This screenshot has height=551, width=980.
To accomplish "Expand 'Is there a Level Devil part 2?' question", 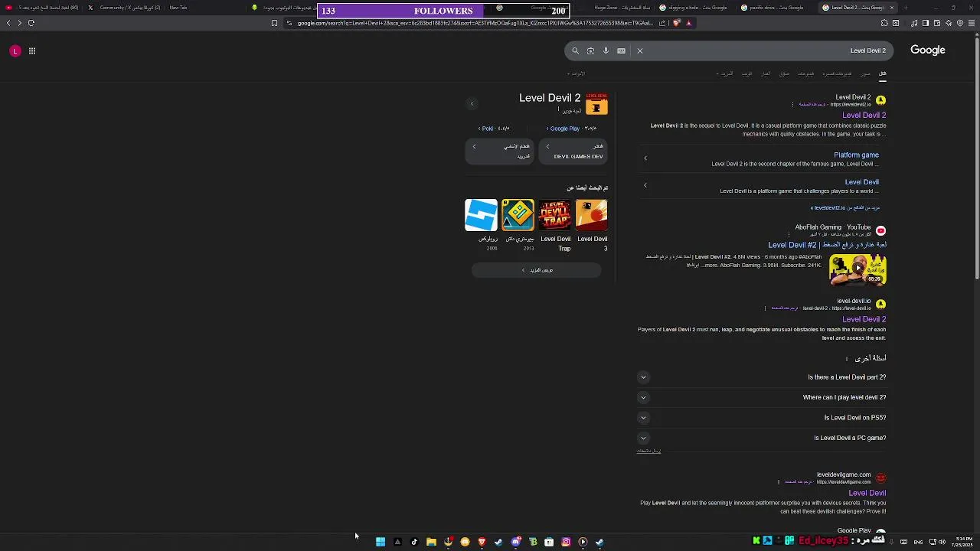I will coord(643,377).
